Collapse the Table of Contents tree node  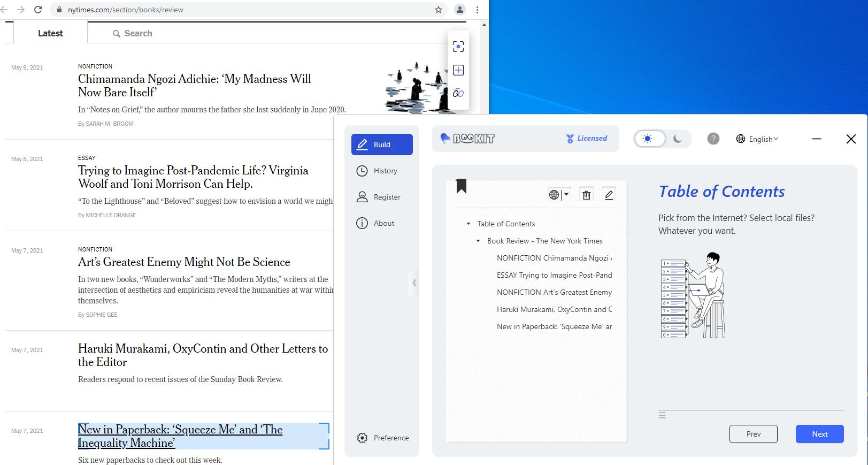tap(468, 224)
